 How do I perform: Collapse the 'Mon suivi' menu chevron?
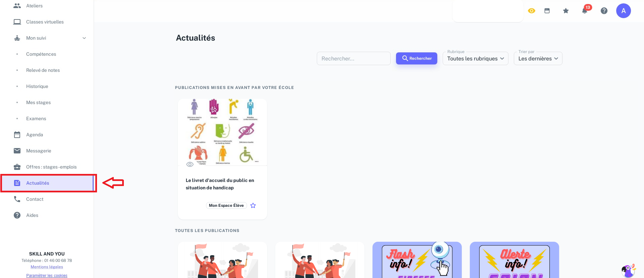coord(84,38)
